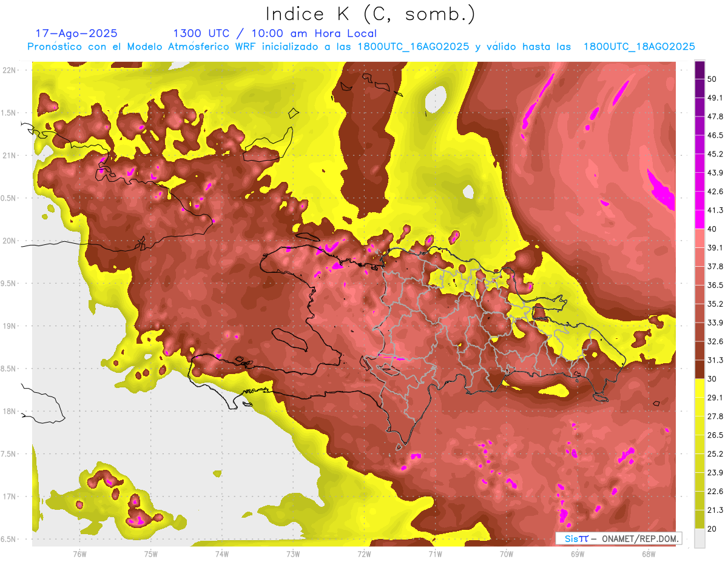Click color bar value "30"
728x562 pixels.
[x=712, y=379]
